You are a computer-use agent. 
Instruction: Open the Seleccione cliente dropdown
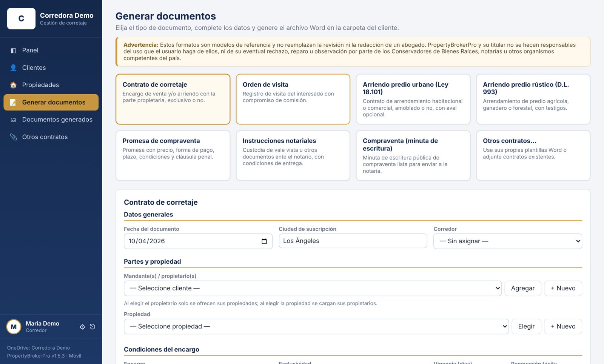(x=313, y=289)
